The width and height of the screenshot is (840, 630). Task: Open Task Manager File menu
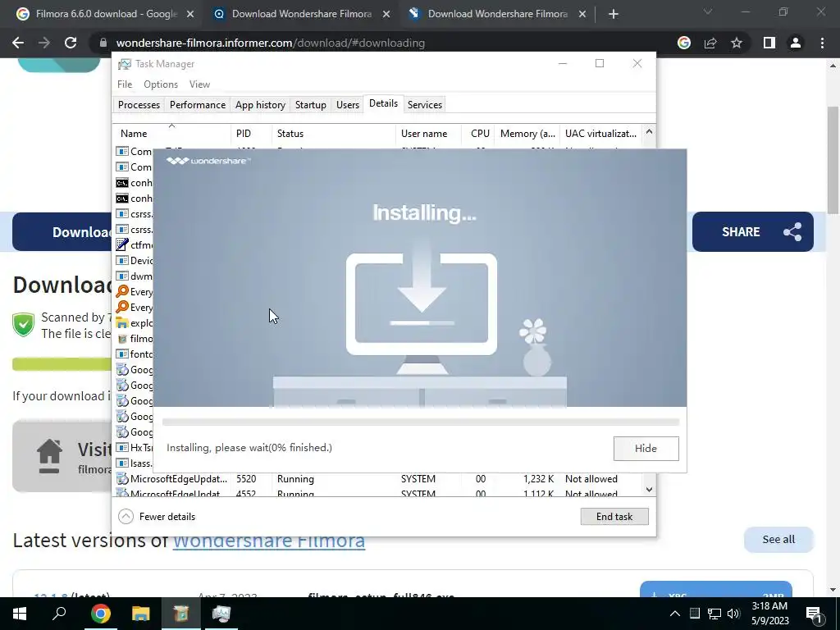pos(125,84)
